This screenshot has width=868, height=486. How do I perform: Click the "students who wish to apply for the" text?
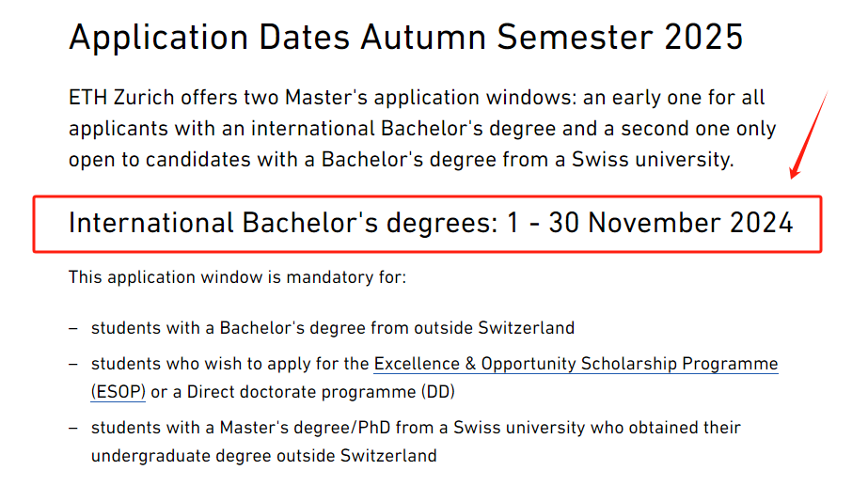tap(229, 364)
